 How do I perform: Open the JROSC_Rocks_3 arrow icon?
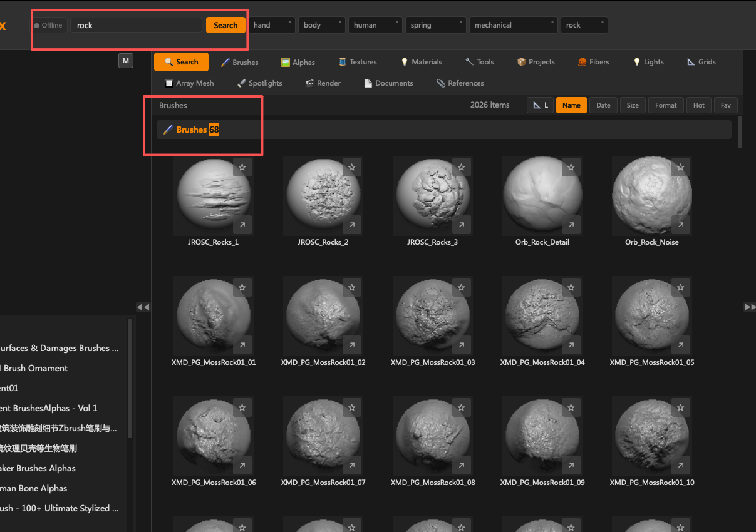pyautogui.click(x=462, y=225)
